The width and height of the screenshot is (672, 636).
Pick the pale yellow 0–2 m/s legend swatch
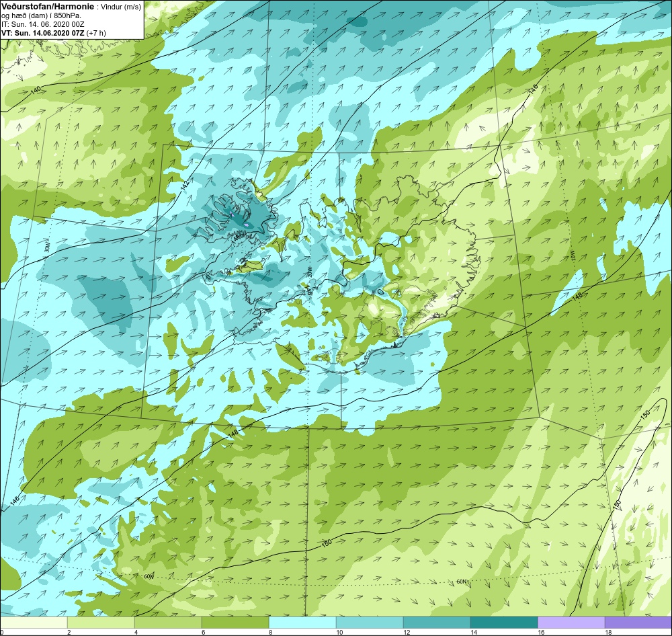pos(34,623)
